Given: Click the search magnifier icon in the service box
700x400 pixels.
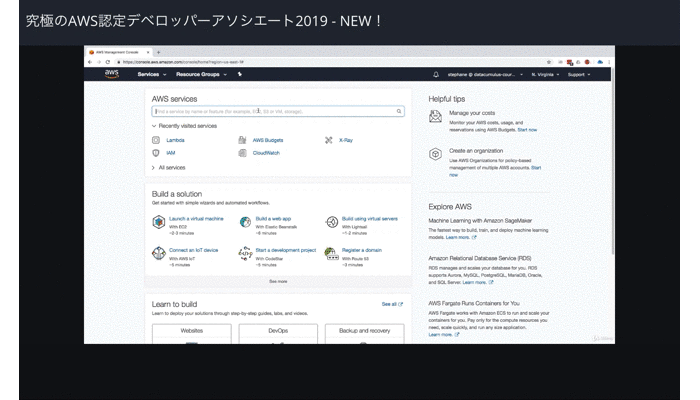Looking at the screenshot, I should (399, 111).
